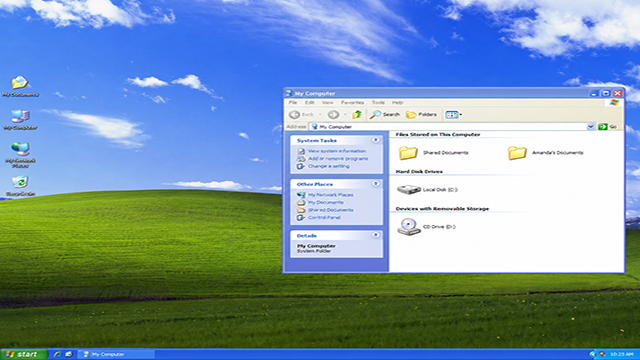The width and height of the screenshot is (640, 360).
Task: Click My Computer taskbar button
Action: point(116,354)
